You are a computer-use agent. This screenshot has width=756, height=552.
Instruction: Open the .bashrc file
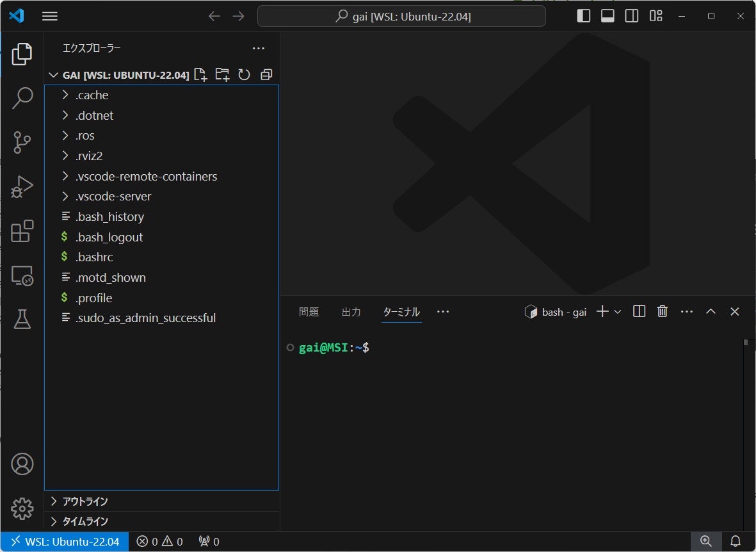[161, 257]
